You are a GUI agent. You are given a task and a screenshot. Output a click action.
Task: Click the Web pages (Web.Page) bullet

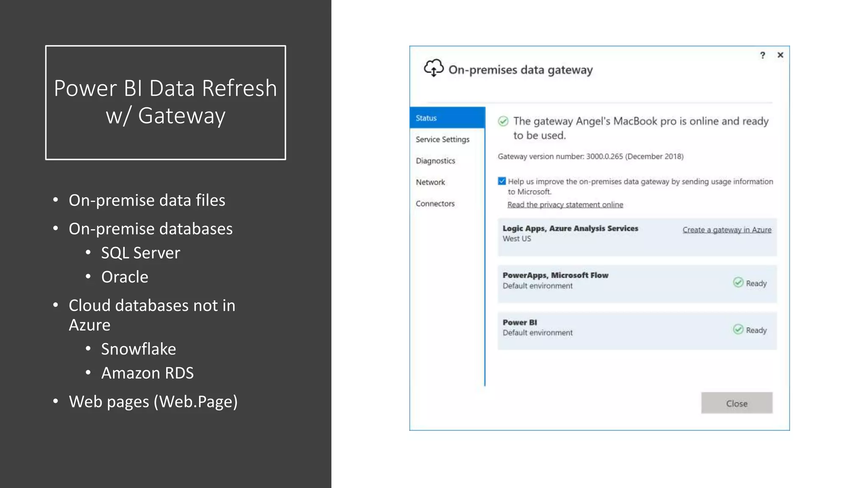coord(153,402)
